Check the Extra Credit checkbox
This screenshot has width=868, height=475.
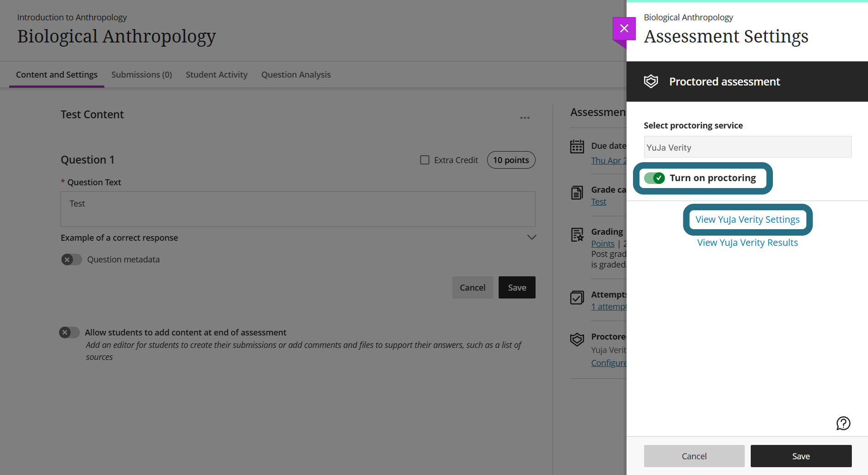tap(425, 160)
